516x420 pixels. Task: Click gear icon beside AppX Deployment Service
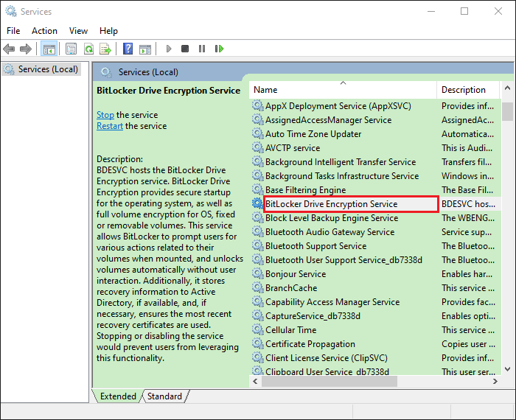[x=258, y=106]
